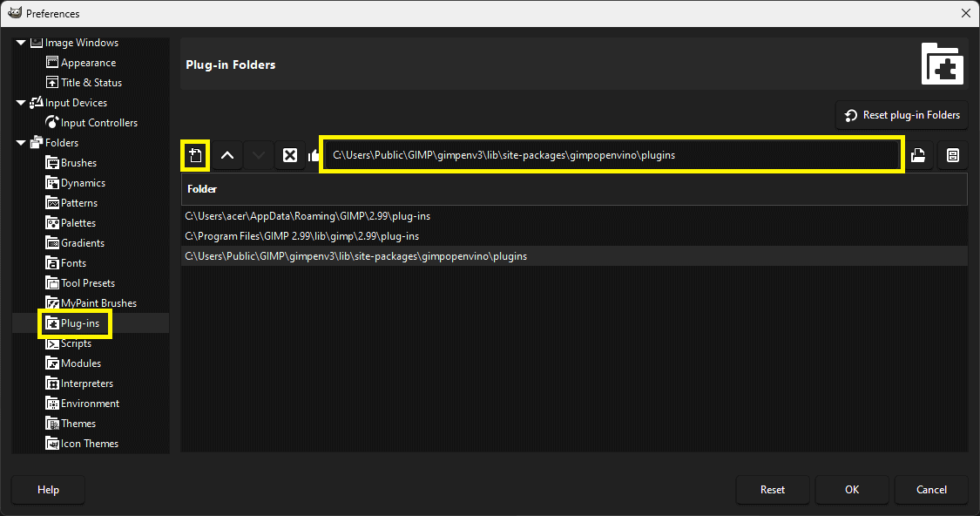The height and width of the screenshot is (516, 980).
Task: Select the AppData Roaming GIMP plug-ins row
Action: (574, 216)
